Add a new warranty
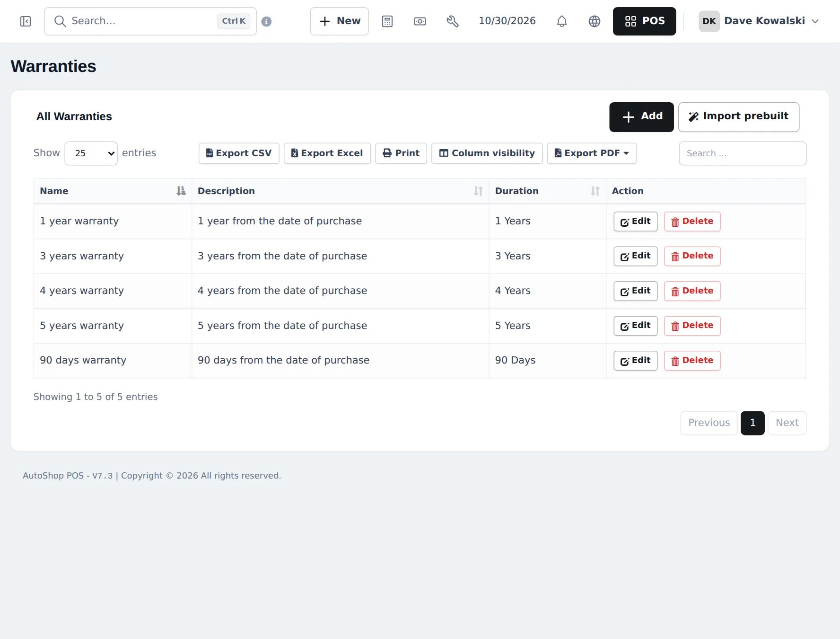 (x=641, y=117)
